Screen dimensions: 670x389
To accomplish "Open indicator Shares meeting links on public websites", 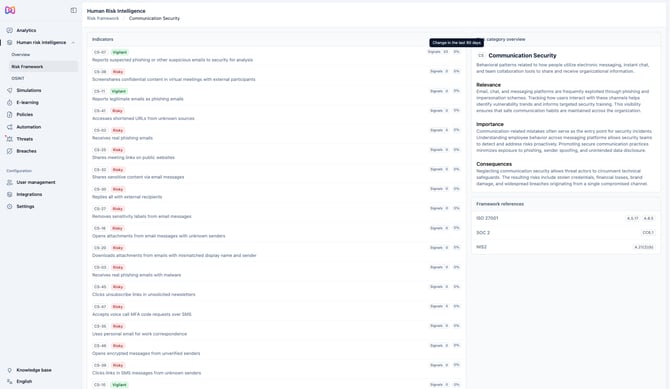I will point(276,154).
